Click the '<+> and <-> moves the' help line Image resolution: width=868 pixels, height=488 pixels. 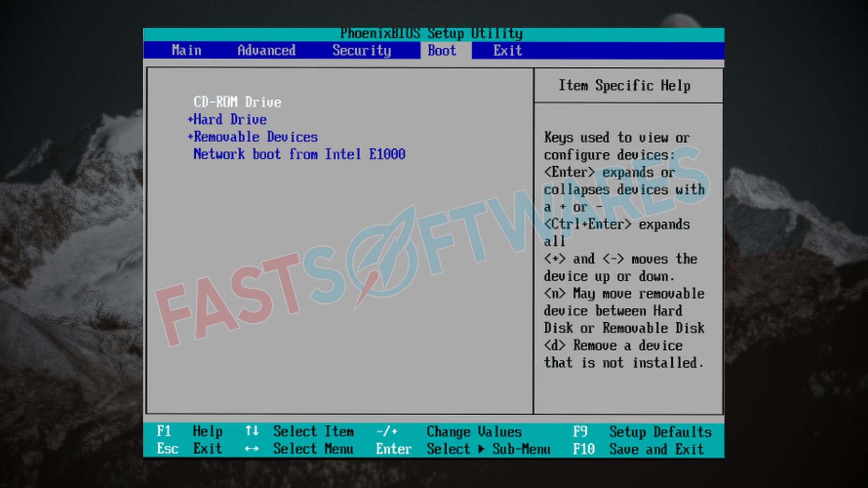coord(621,259)
